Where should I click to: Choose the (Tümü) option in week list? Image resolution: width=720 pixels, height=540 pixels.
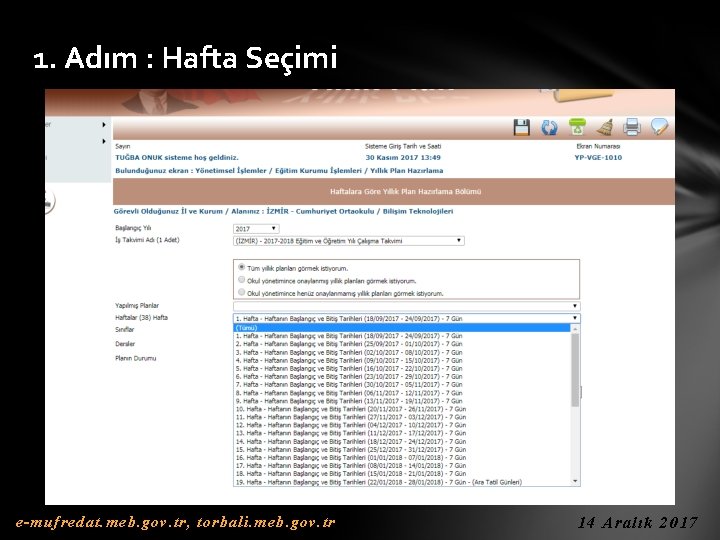click(402, 328)
